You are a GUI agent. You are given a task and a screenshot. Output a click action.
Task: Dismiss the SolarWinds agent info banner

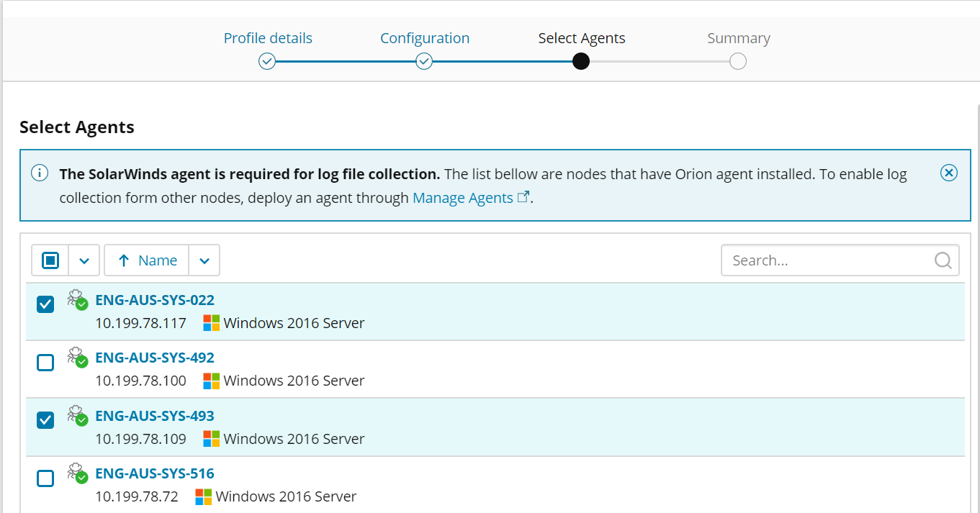pyautogui.click(x=949, y=173)
